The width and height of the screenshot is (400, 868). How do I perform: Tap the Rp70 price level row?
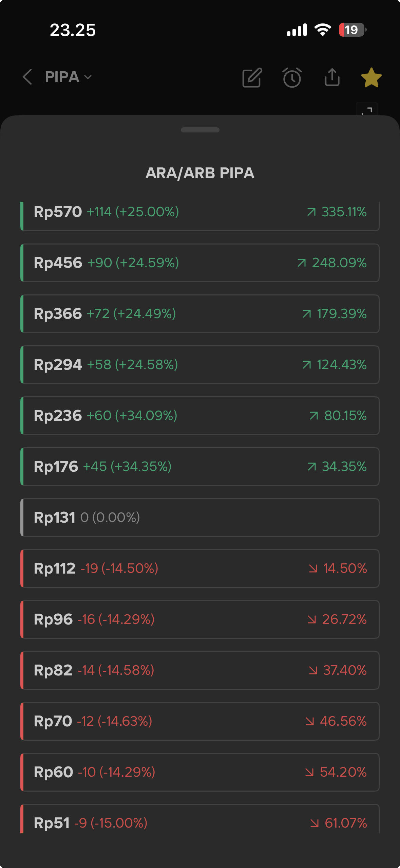(200, 721)
